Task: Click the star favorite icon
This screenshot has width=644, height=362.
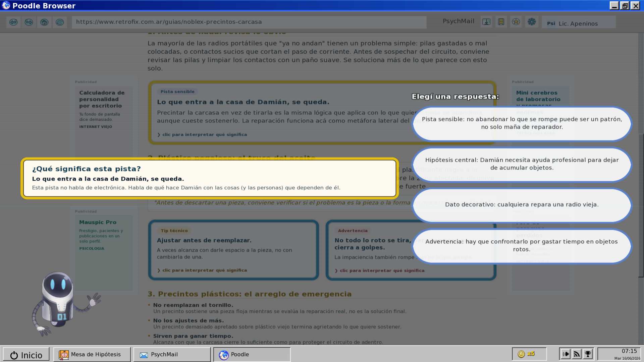Action: click(516, 22)
